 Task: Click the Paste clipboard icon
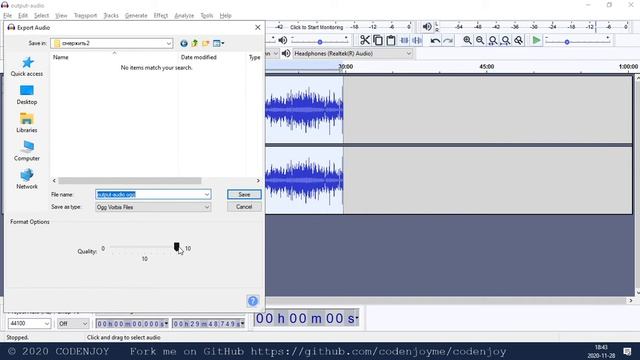391,40
